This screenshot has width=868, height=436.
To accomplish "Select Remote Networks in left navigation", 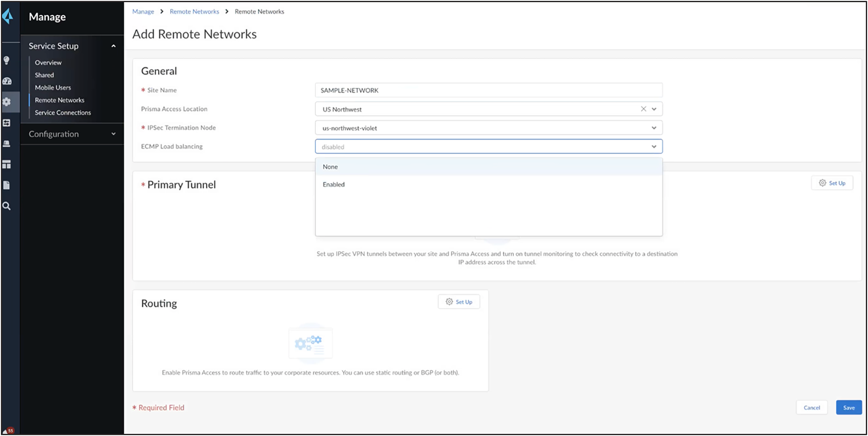I will point(59,100).
